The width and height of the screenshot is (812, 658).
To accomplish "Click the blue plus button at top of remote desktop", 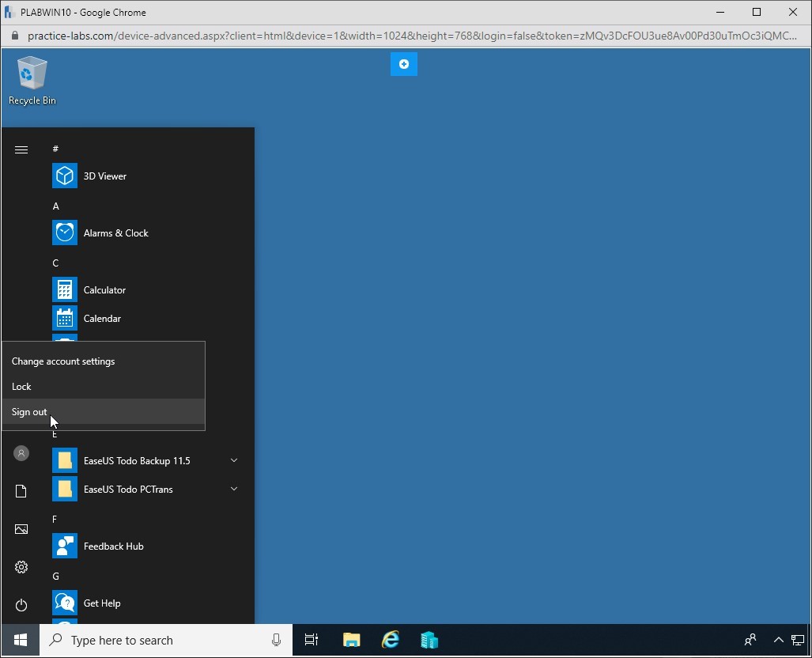I will point(404,64).
